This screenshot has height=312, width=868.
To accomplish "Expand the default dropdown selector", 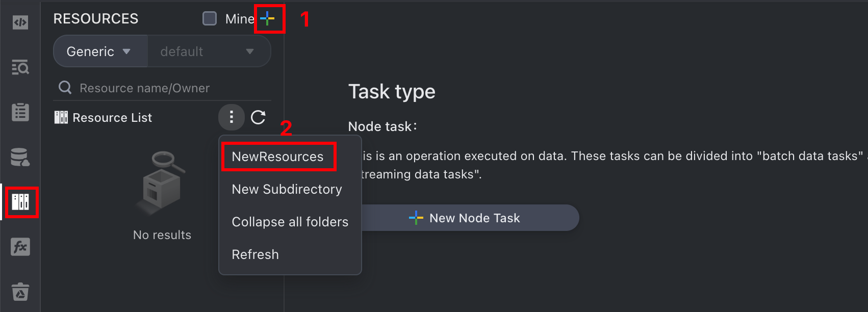I will [x=209, y=51].
